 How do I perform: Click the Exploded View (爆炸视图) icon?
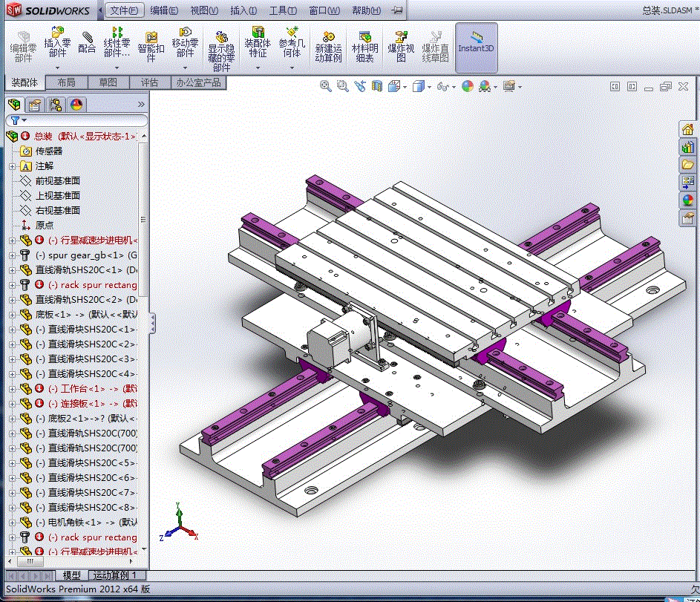401,47
